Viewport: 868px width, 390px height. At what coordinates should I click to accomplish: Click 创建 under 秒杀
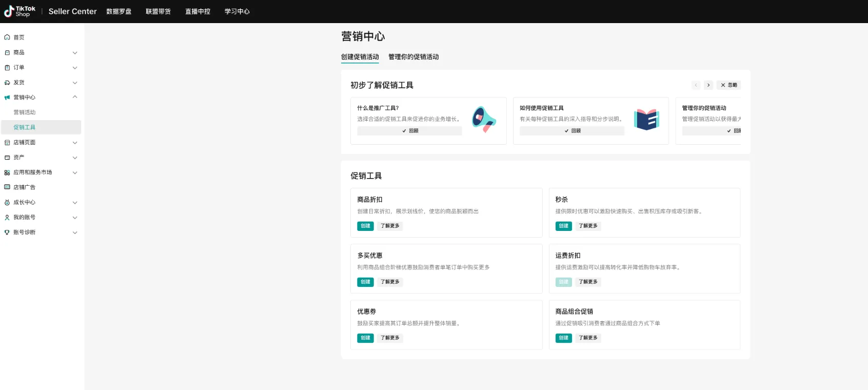coord(563,226)
